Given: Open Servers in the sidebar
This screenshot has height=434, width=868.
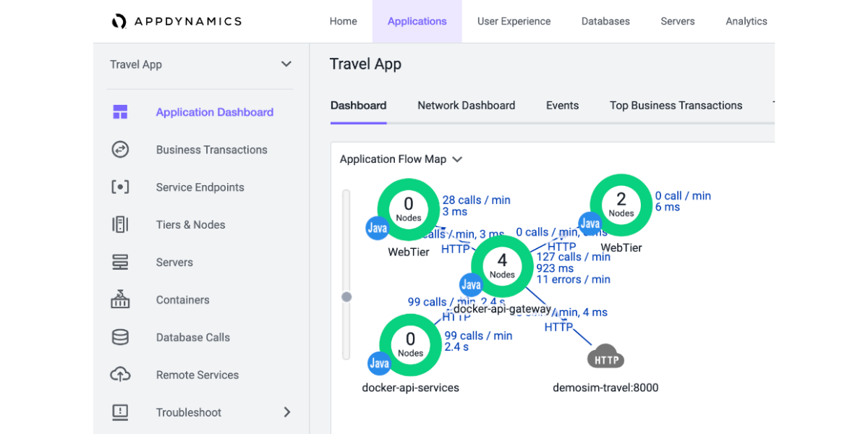Looking at the screenshot, I should coord(174,263).
